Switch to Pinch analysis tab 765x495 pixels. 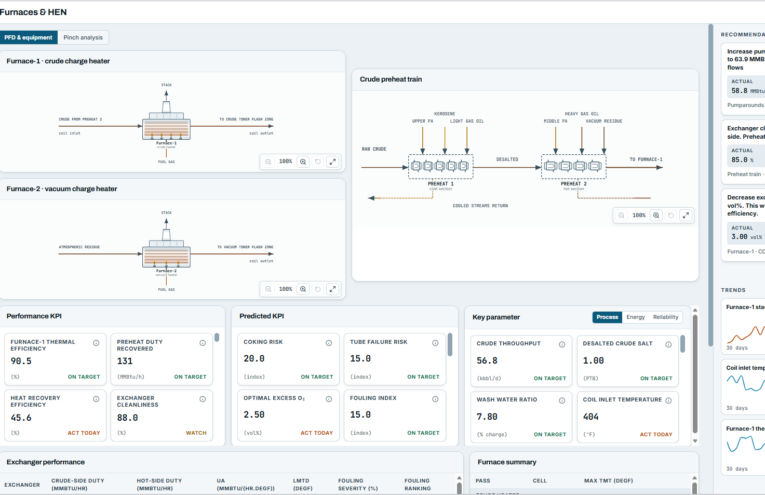point(83,38)
